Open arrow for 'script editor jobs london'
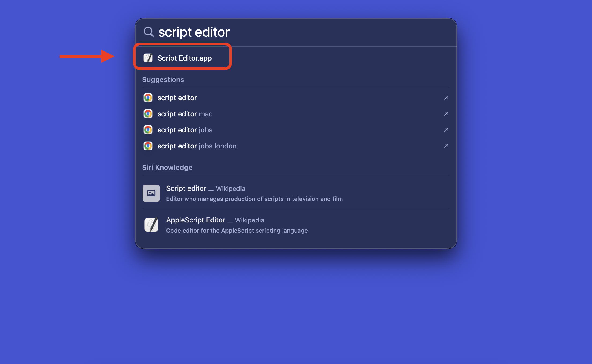The image size is (592, 364). [446, 146]
